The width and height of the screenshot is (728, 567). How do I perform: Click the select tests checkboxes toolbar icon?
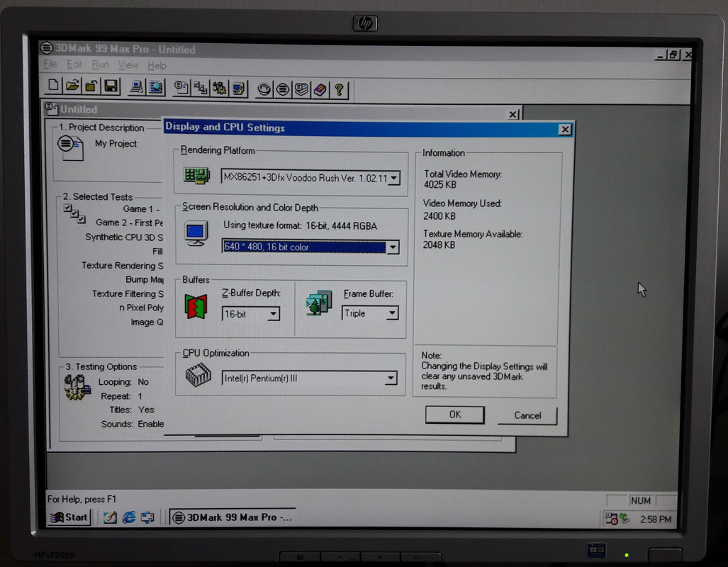click(x=200, y=88)
